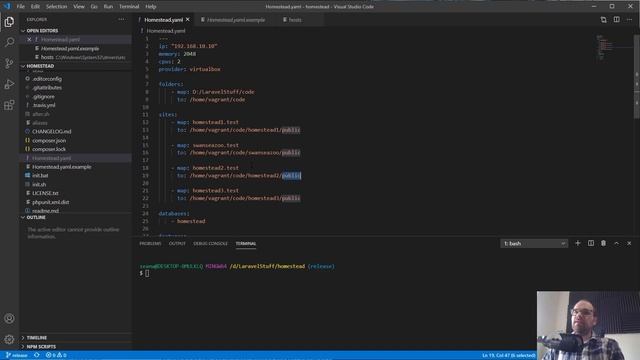The width and height of the screenshot is (640, 360).
Task: Switch to the Output panel tab
Action: (x=177, y=243)
